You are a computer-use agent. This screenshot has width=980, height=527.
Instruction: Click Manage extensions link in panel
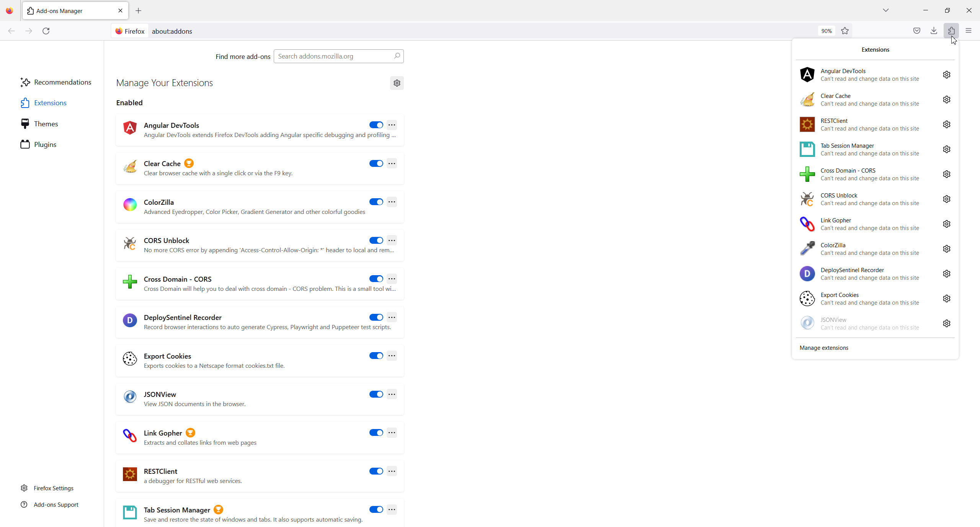click(x=824, y=348)
